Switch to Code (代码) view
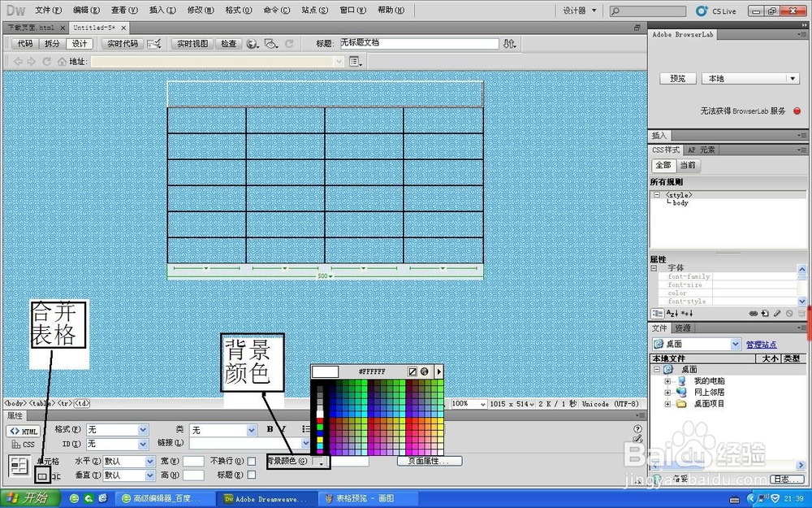812x508 pixels. point(25,44)
